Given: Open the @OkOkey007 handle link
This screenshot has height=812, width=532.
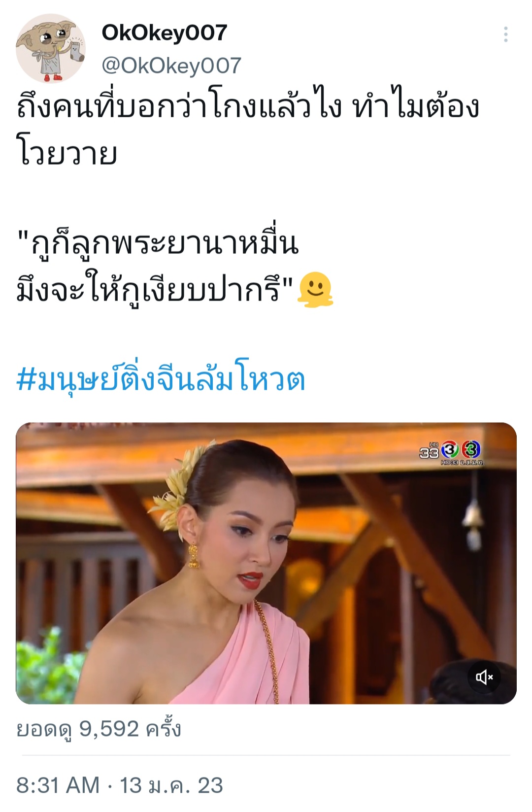Looking at the screenshot, I should (x=171, y=66).
